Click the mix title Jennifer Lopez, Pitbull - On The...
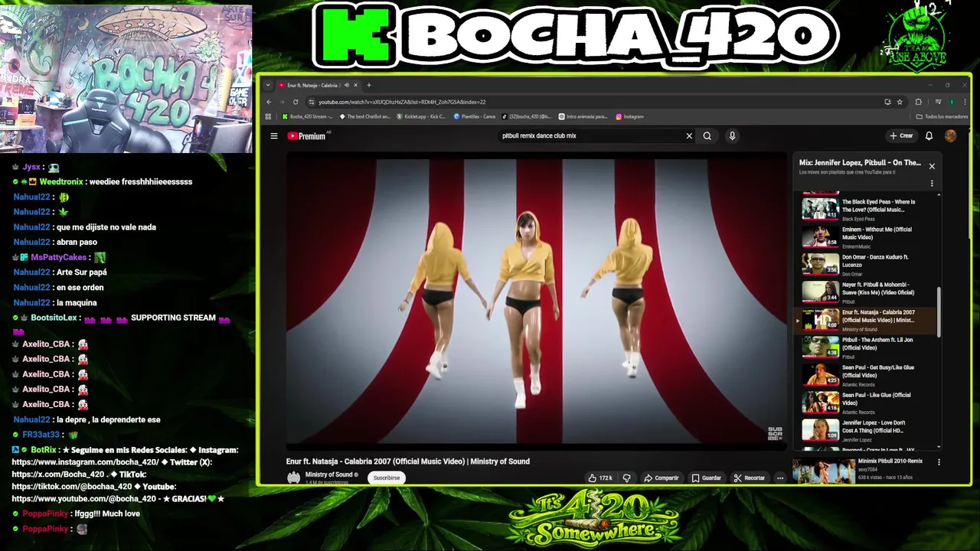This screenshot has width=980, height=551. 860,162
